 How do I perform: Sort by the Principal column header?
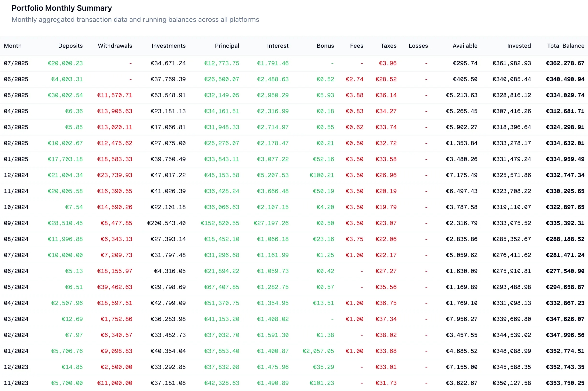[x=227, y=46]
